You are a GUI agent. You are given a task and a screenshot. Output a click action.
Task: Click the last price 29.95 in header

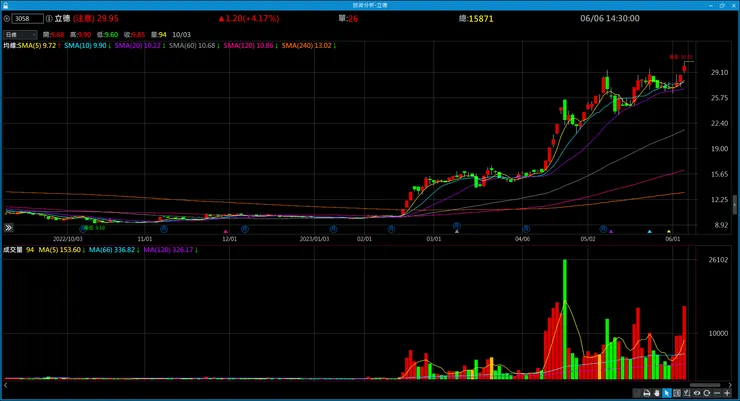[108, 18]
